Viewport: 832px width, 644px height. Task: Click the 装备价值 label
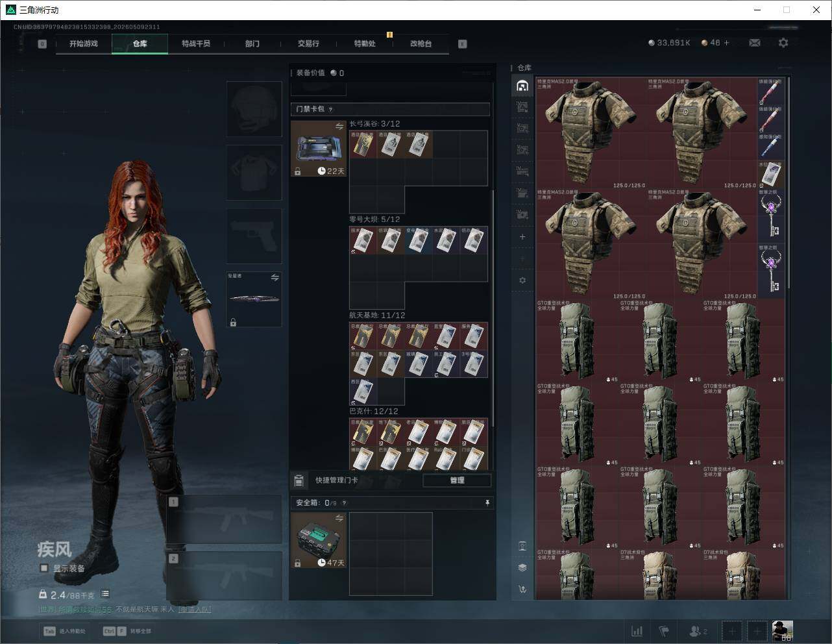click(x=310, y=73)
